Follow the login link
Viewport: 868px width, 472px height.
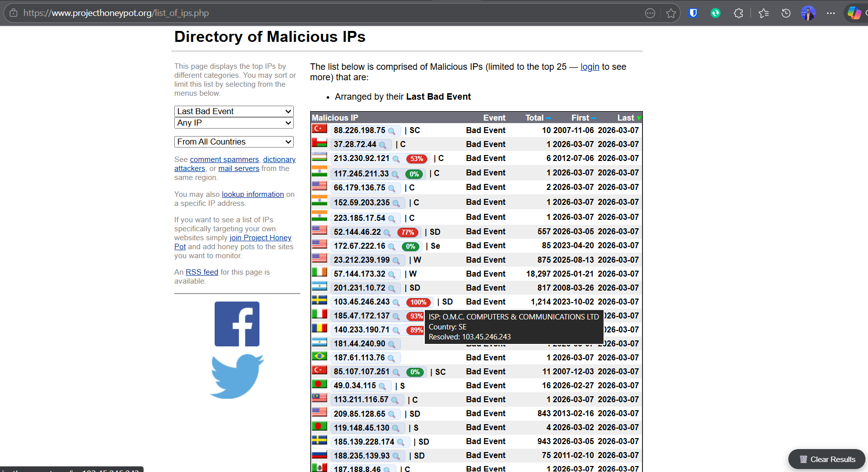(x=590, y=67)
